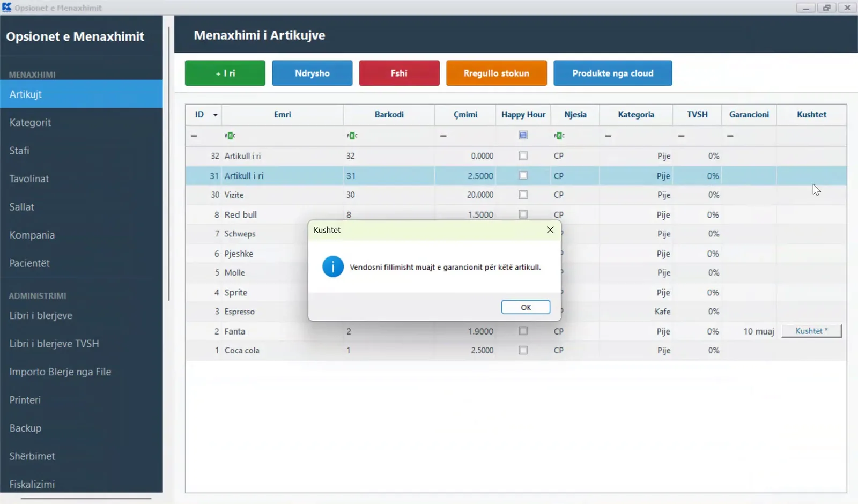The image size is (858, 504).
Task: Open Artikujt in the sidebar
Action: (x=82, y=94)
